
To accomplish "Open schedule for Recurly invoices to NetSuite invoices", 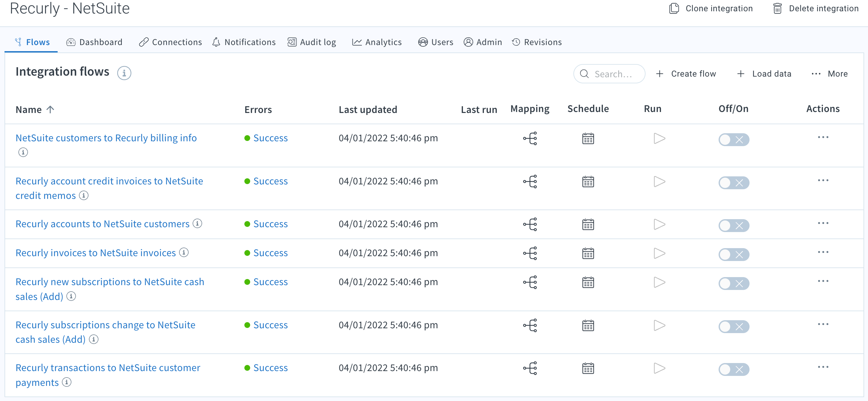I will tap(588, 253).
